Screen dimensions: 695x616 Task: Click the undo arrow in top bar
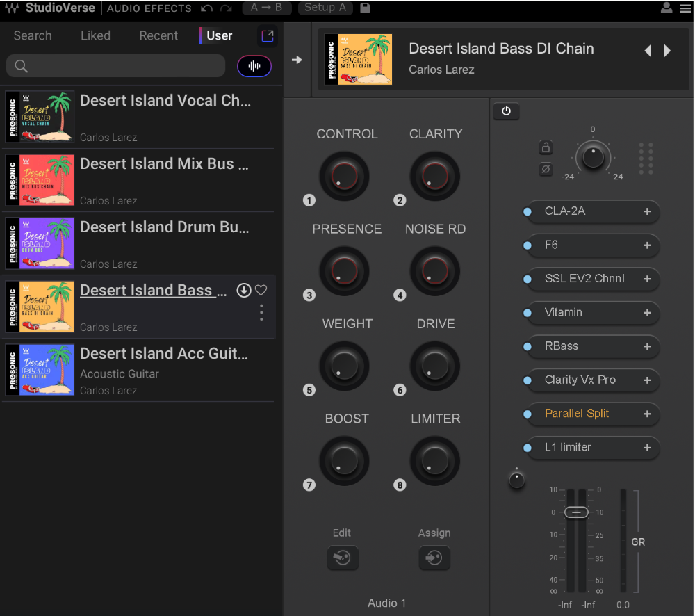pyautogui.click(x=206, y=8)
